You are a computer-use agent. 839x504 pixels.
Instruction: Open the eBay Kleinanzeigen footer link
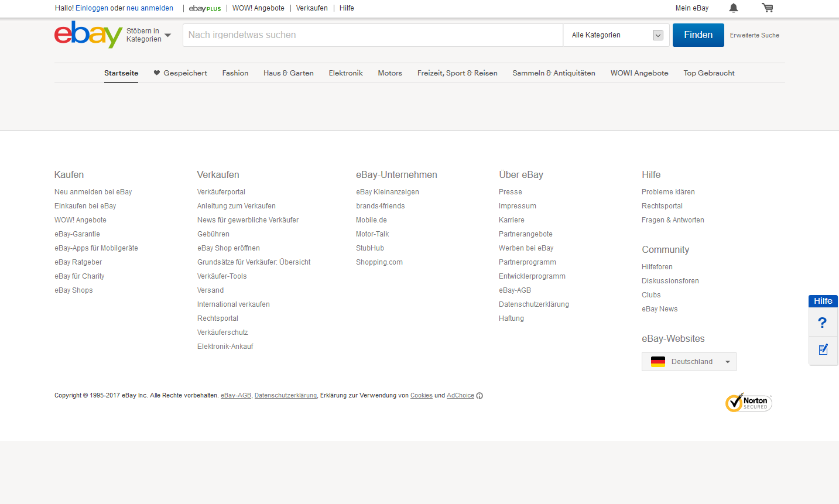[x=387, y=192]
